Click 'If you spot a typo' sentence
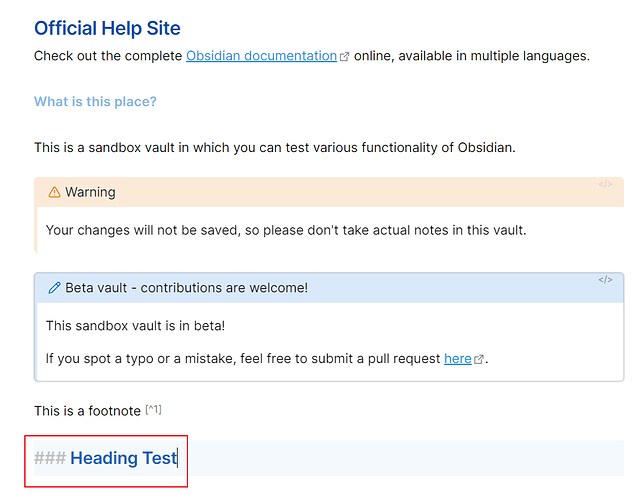 [x=267, y=358]
